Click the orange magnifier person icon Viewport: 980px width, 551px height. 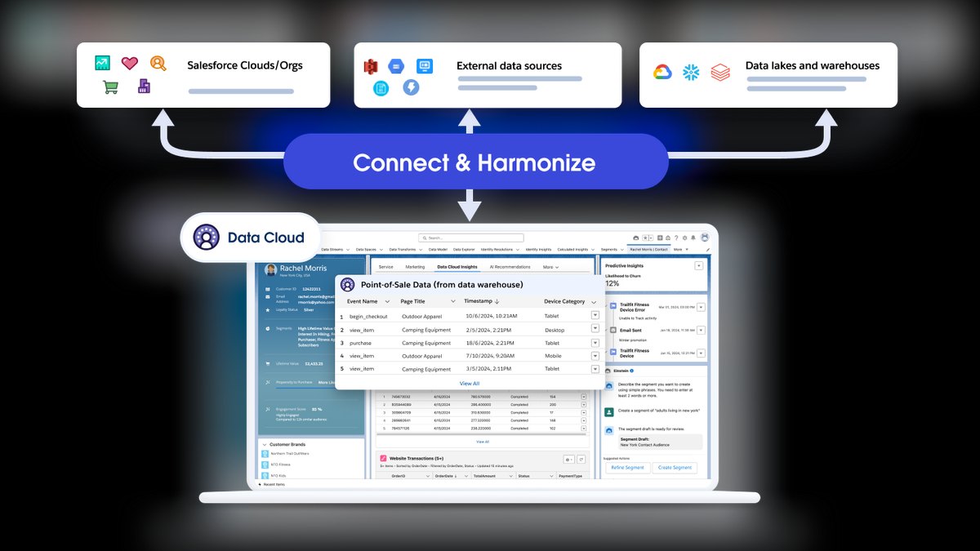click(x=158, y=63)
